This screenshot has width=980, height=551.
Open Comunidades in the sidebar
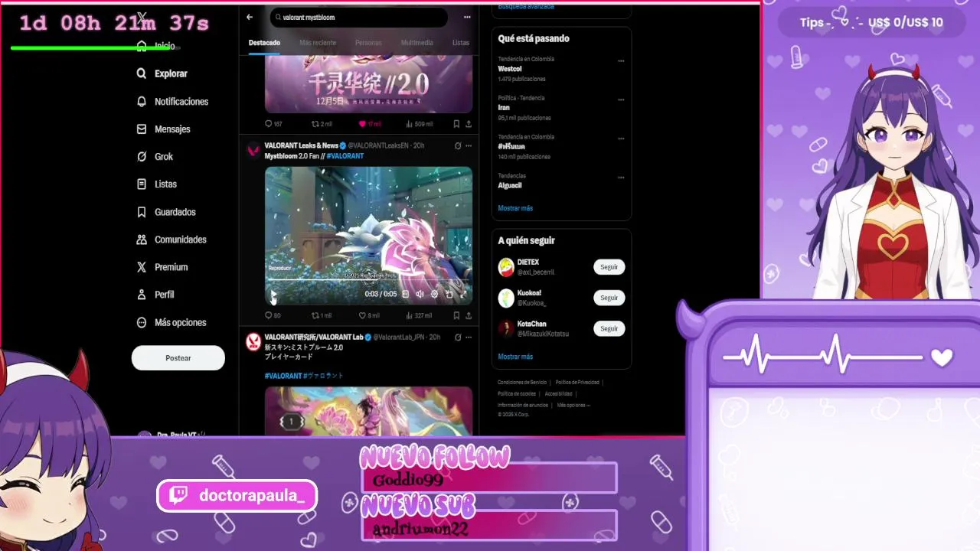(171, 239)
